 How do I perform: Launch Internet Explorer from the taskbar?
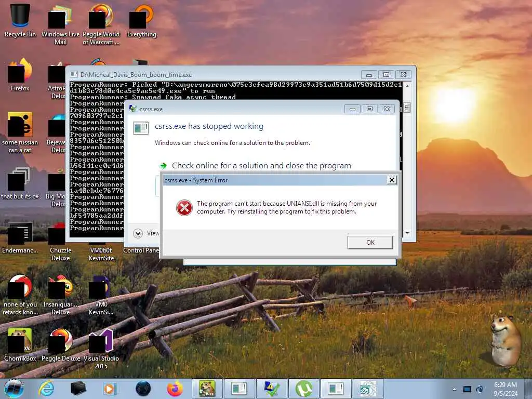click(x=46, y=389)
